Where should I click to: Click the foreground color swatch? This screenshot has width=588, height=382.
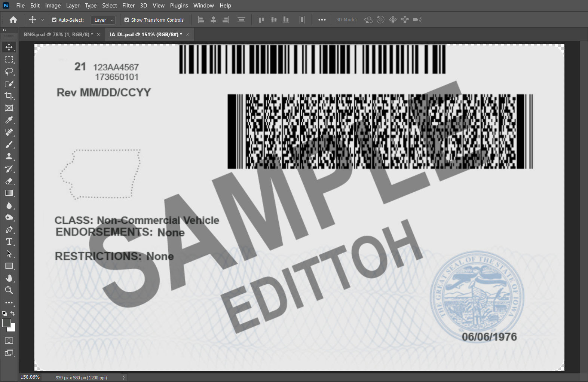(6, 323)
